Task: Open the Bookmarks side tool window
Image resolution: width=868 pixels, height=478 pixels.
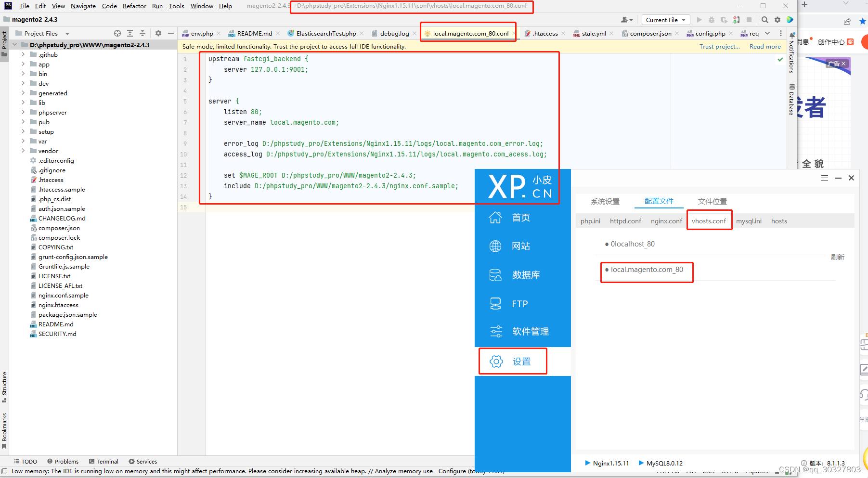Action: pyautogui.click(x=4, y=430)
